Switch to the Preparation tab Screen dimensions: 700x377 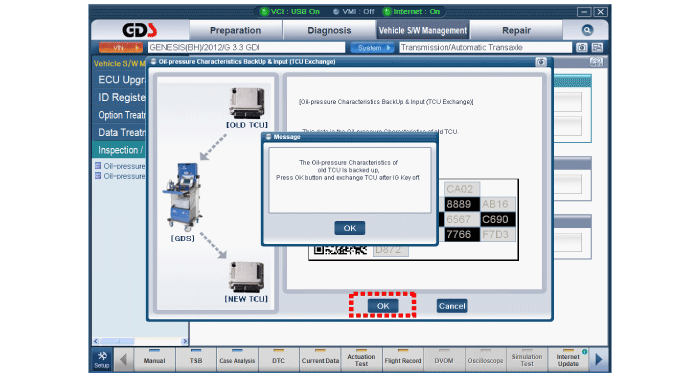coord(235,30)
